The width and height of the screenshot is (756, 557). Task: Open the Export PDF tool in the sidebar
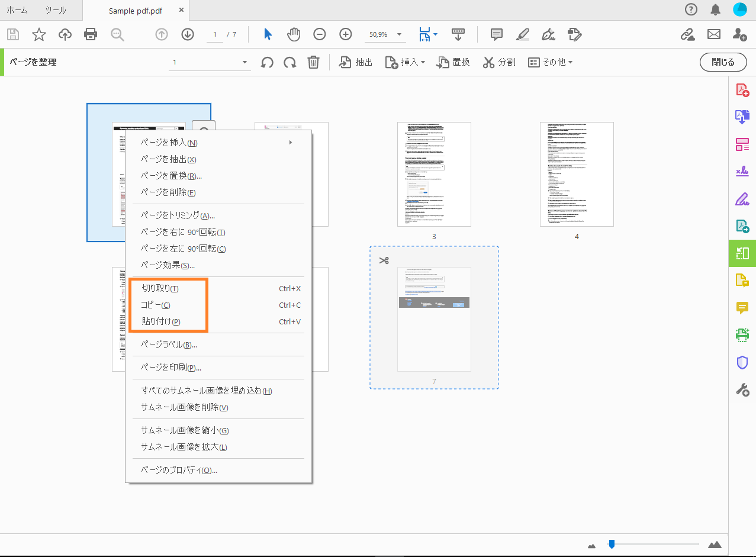[742, 117]
